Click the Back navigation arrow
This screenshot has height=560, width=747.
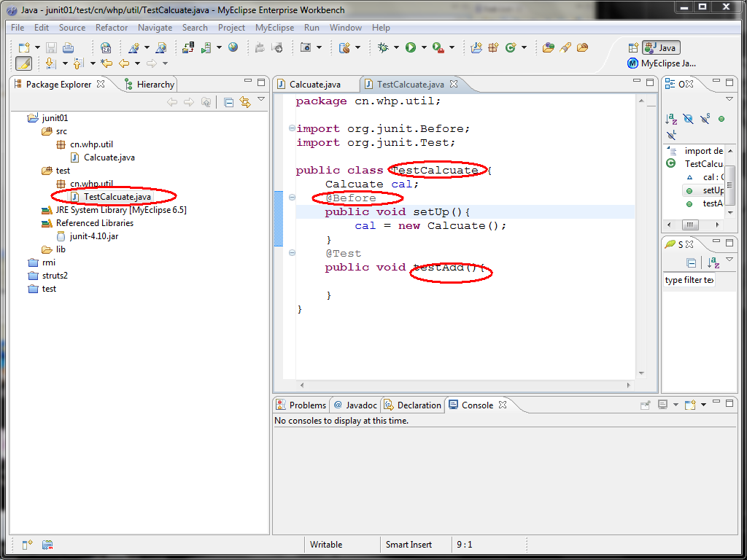pos(124,63)
